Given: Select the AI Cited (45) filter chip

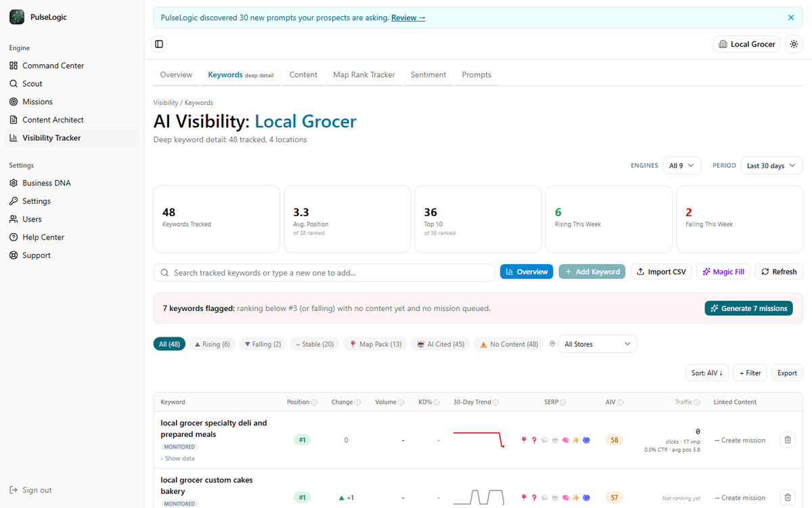Looking at the screenshot, I should tap(441, 344).
